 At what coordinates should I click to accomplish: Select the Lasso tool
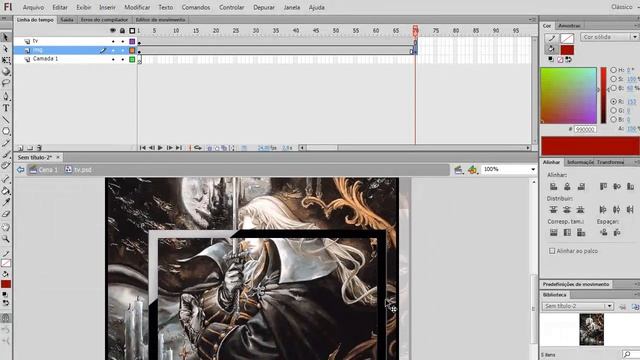click(6, 83)
